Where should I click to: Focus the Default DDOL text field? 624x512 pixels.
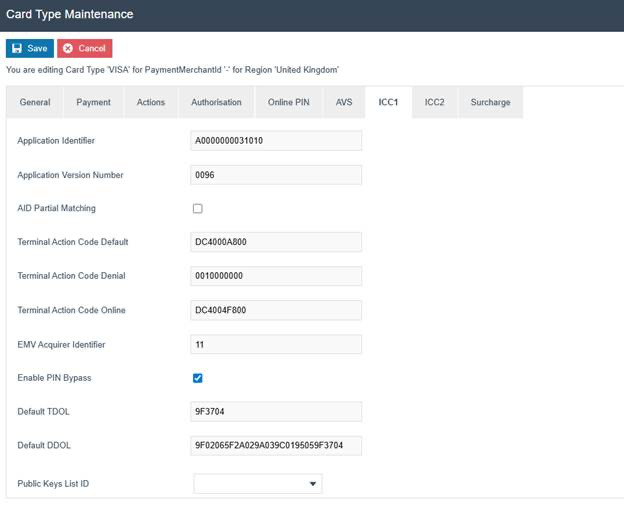pyautogui.click(x=275, y=445)
